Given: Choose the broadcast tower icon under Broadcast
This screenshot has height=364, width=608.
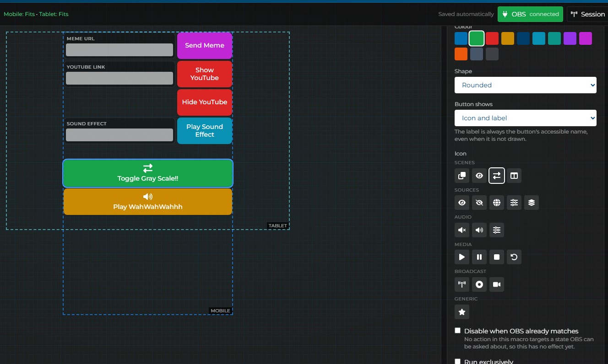Looking at the screenshot, I should [x=462, y=284].
